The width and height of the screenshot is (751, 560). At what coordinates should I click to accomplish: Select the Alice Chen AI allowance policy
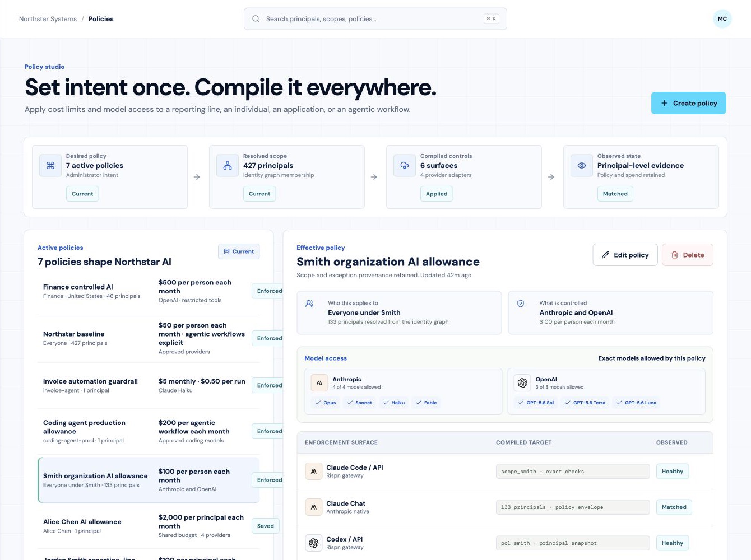click(x=149, y=526)
